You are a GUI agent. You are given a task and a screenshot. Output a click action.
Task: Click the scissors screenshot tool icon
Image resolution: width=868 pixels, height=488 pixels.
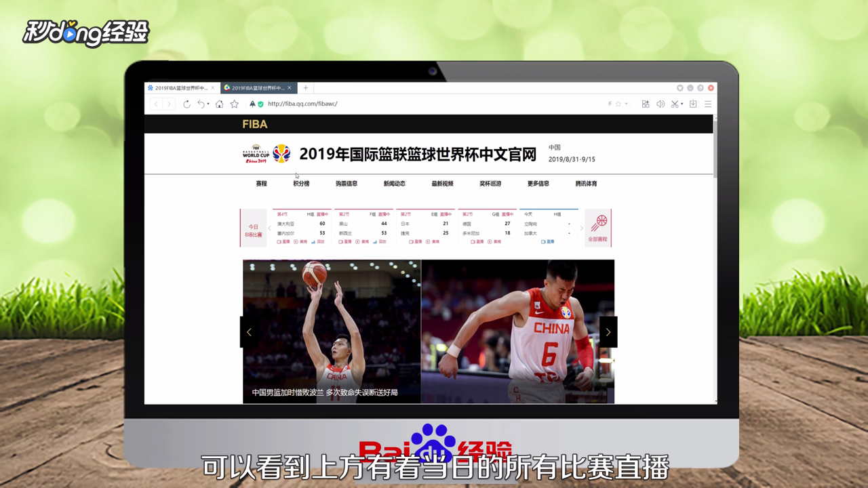point(675,104)
